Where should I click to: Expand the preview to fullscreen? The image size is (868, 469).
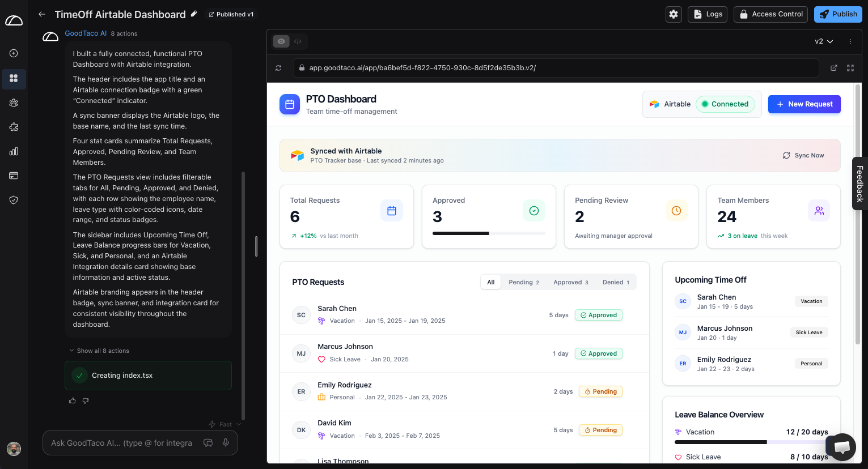pyautogui.click(x=850, y=68)
